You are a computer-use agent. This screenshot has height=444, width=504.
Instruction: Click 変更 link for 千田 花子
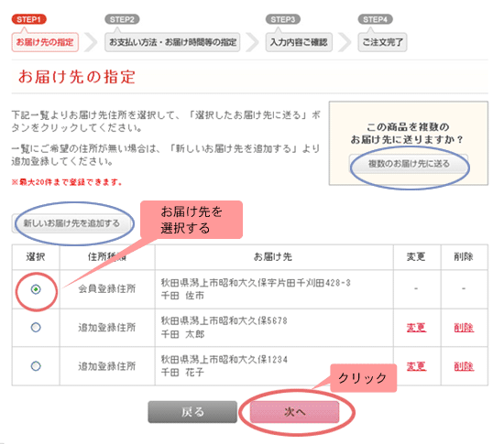coord(416,366)
